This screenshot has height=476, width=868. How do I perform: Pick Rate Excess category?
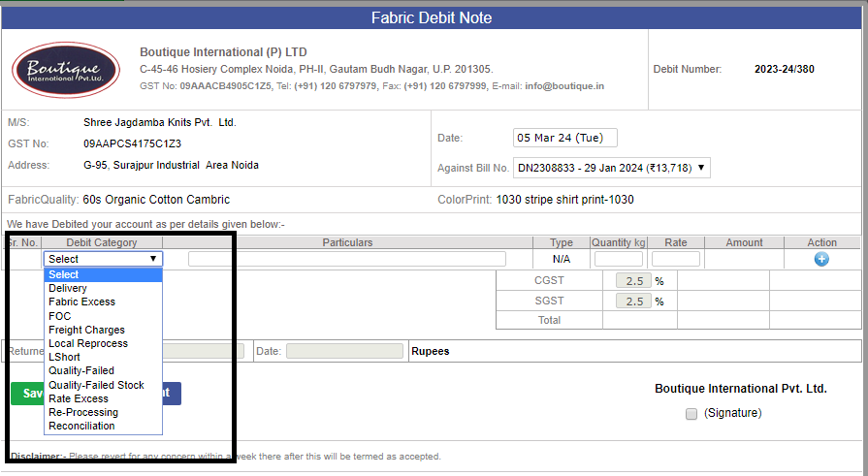pos(103,398)
